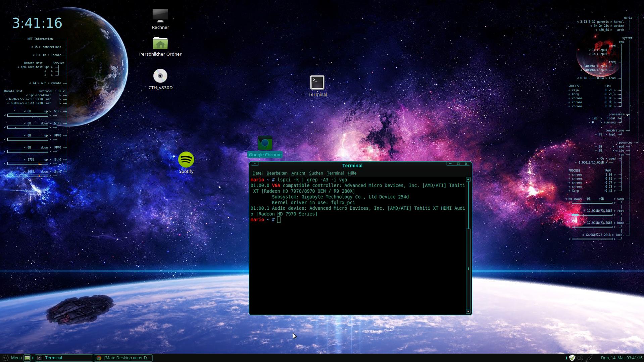Click the red 'VGA' highlighted word
The image size is (644, 362).
pos(276,186)
